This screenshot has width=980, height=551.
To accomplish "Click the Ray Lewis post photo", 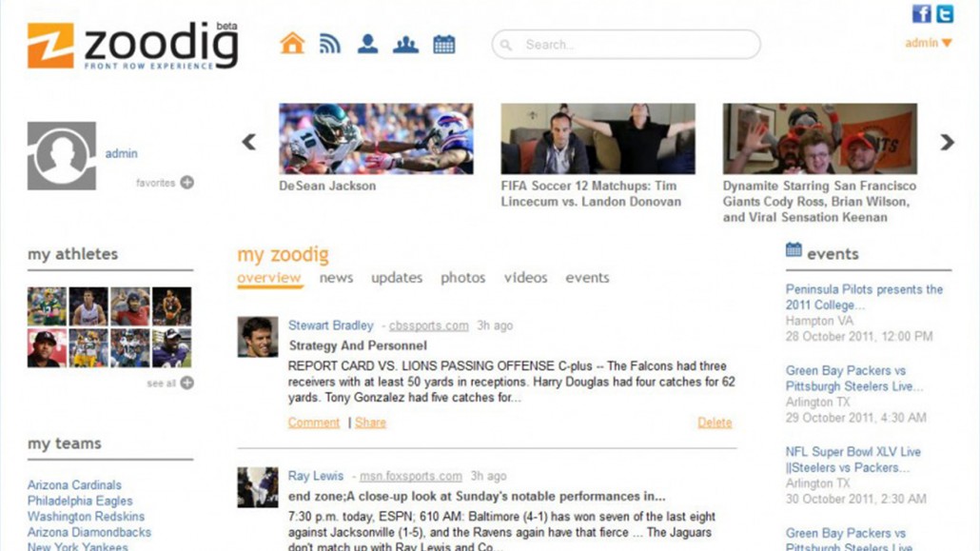I will coord(258,487).
